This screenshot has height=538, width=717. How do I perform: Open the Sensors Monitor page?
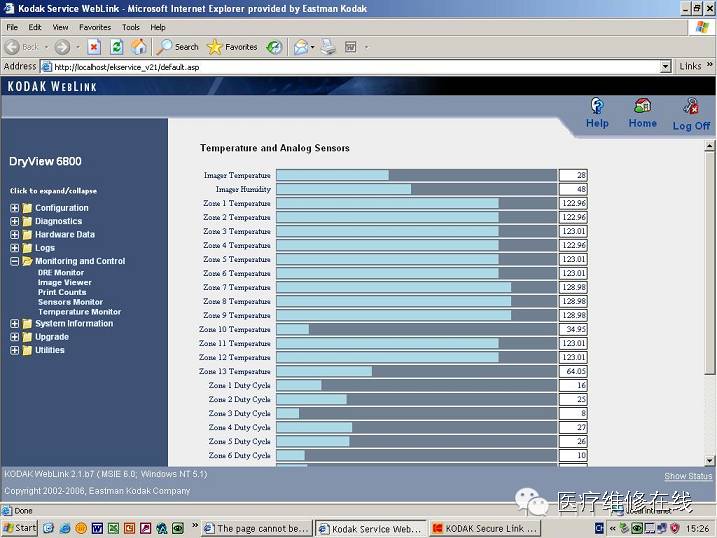tap(70, 302)
